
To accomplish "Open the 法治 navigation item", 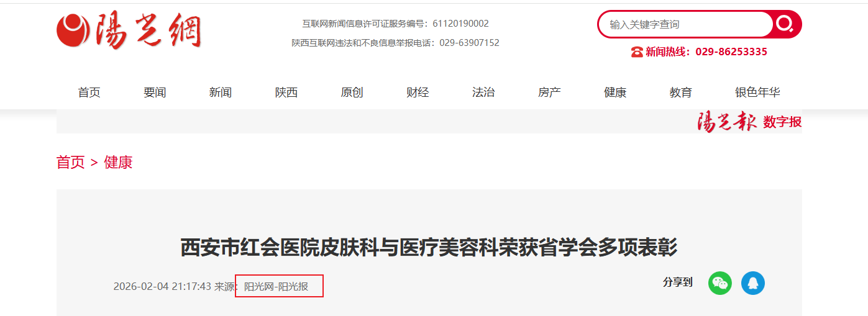I will [x=483, y=93].
